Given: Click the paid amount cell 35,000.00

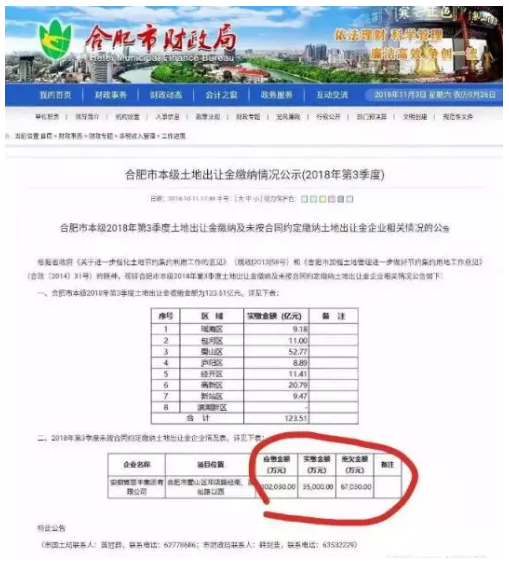Looking at the screenshot, I should 318,487.
